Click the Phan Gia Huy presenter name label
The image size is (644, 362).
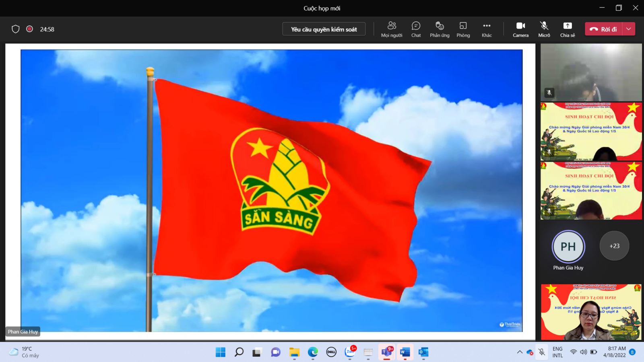(23, 331)
